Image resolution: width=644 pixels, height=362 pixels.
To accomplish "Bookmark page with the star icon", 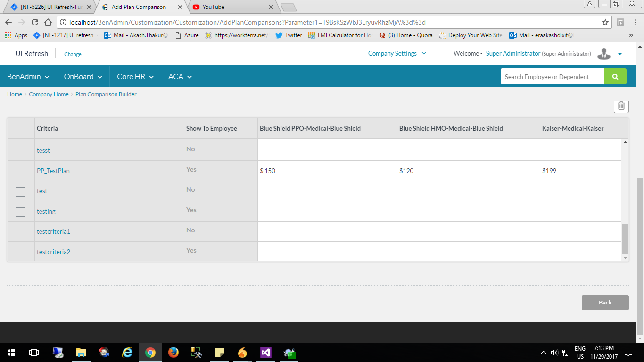I will pos(605,22).
